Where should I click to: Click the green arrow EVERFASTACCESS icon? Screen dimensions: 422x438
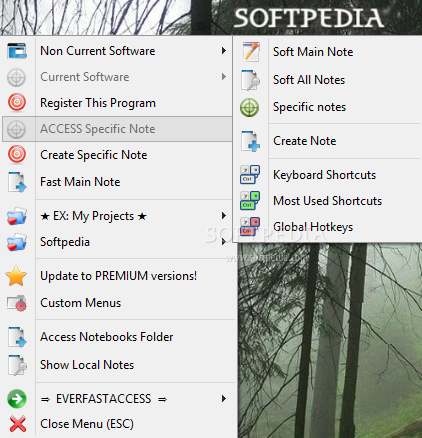coord(17,399)
